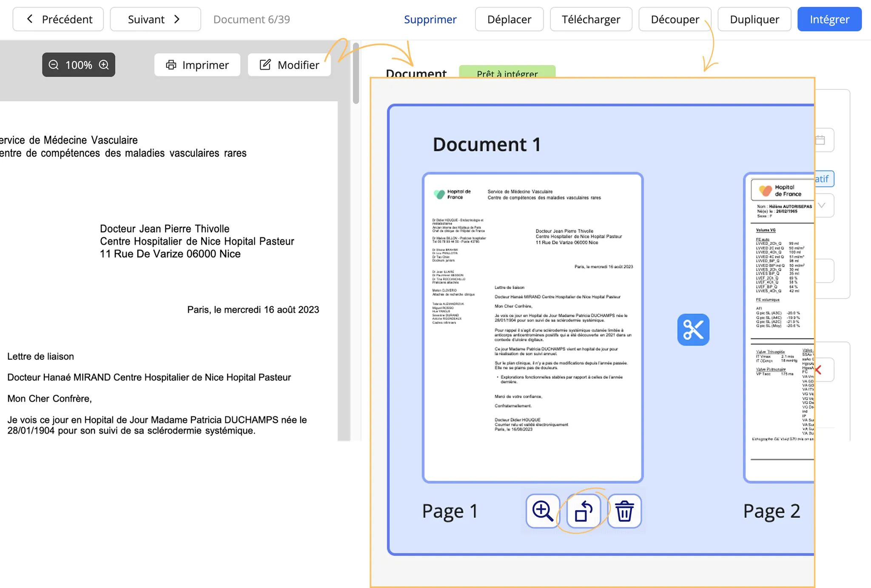This screenshot has height=588, width=871.
Task: Open the Déplacer action
Action: click(509, 19)
